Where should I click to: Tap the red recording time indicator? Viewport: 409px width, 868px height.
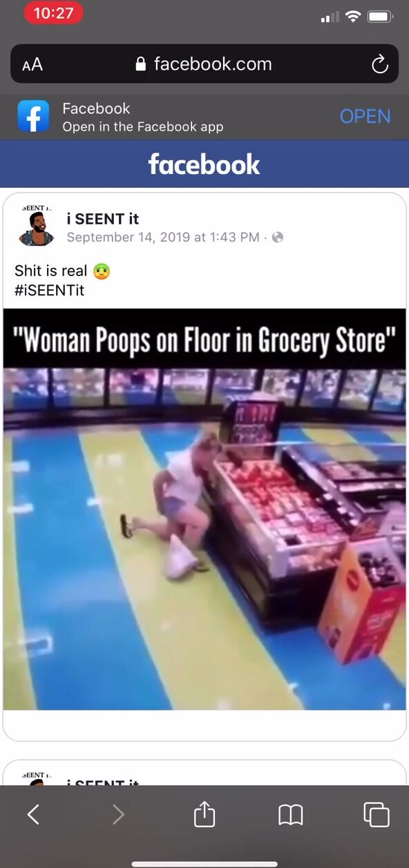click(54, 14)
